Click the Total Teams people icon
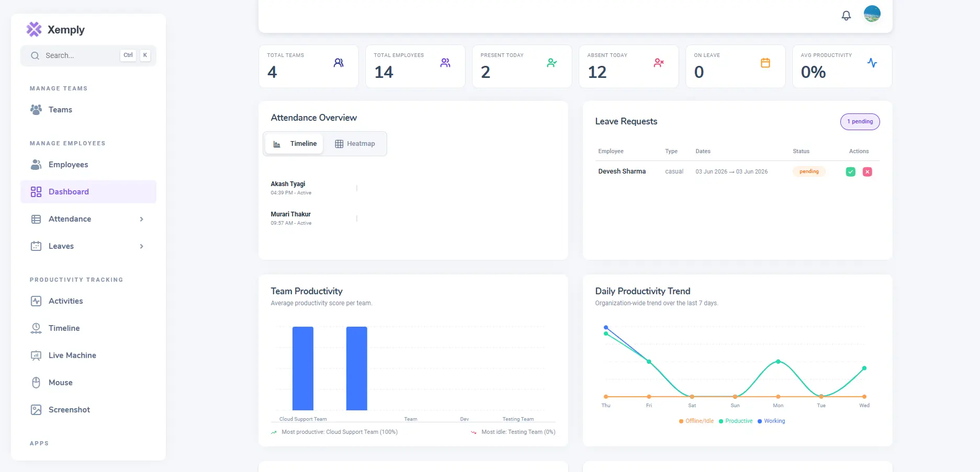Screen dimensions: 980x472 (339, 63)
